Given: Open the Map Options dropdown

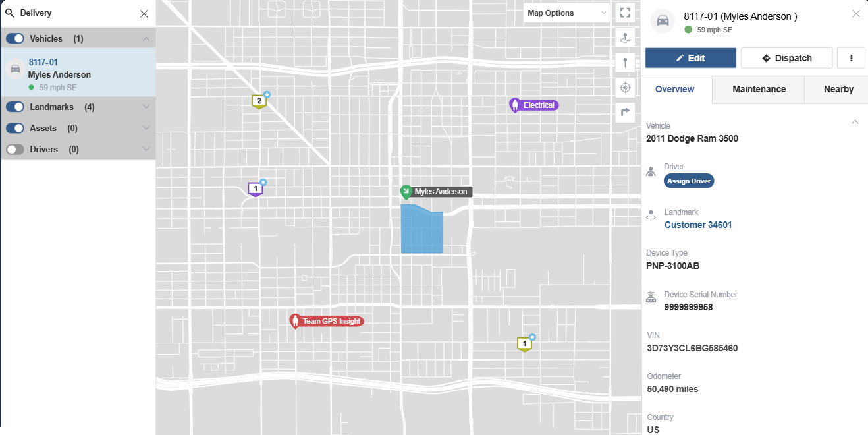Looking at the screenshot, I should pyautogui.click(x=566, y=13).
